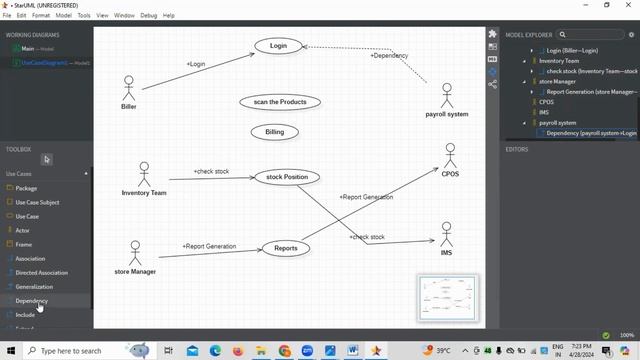Click the share icon in right sidebar
Viewport: 640px width, 360px height.
point(493,84)
